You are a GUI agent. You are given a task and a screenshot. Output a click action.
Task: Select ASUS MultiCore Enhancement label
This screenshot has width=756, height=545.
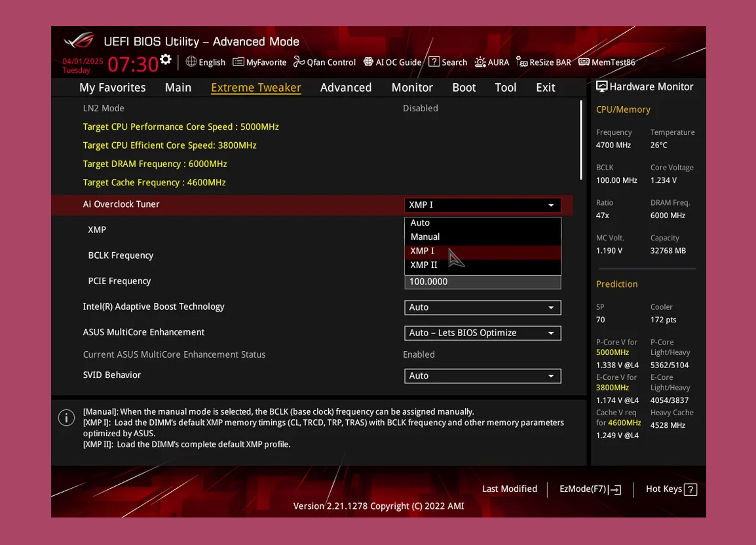click(143, 332)
